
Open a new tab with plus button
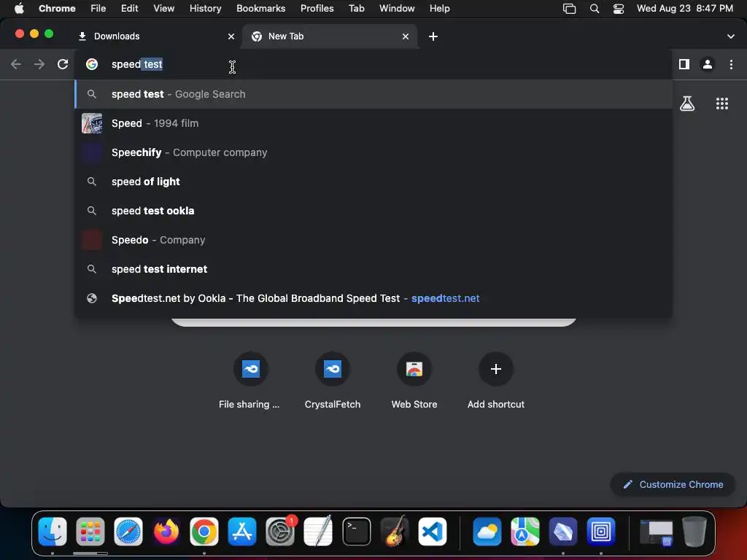(x=433, y=36)
